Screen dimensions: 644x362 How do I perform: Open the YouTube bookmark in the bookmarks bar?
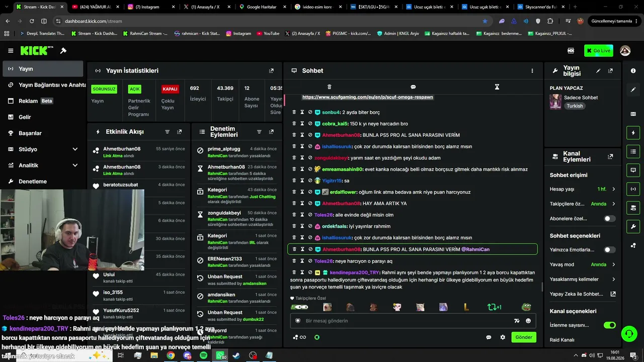click(268, 34)
